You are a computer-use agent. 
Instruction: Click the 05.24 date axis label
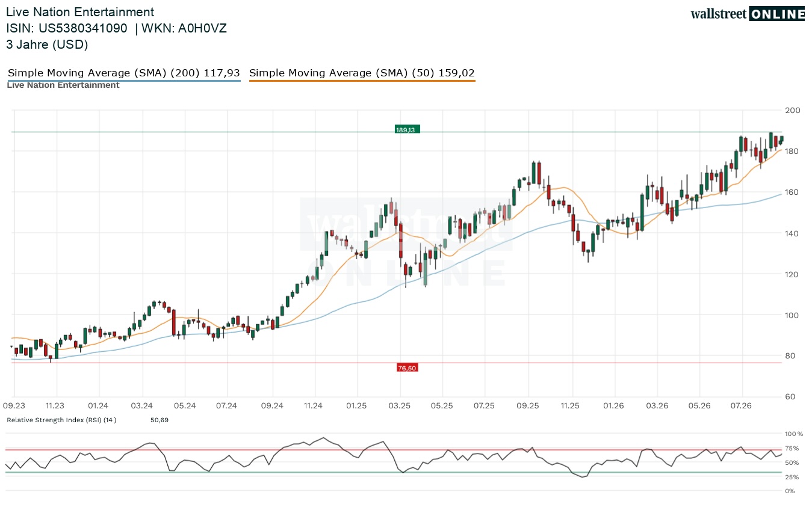pyautogui.click(x=185, y=406)
